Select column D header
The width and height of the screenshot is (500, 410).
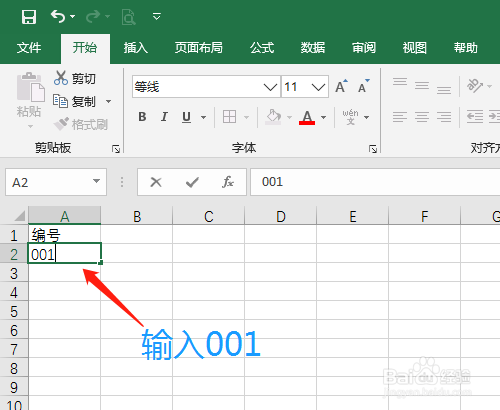click(x=281, y=216)
